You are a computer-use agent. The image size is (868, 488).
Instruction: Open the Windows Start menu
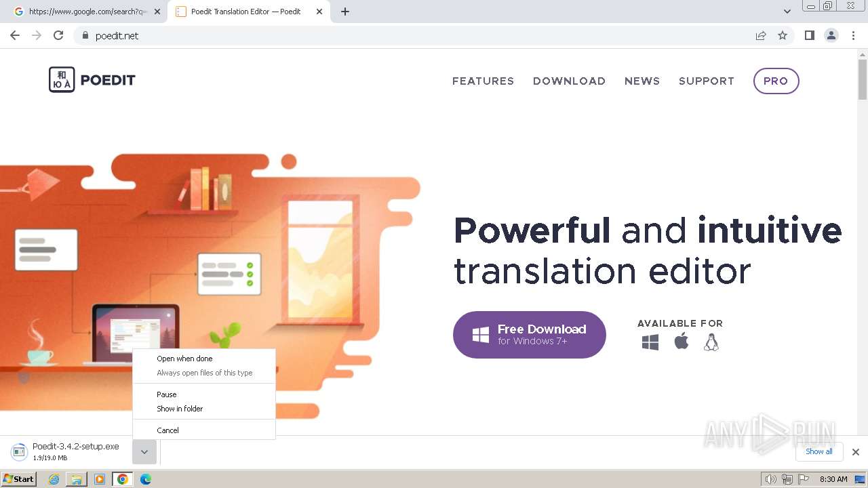pyautogui.click(x=19, y=479)
